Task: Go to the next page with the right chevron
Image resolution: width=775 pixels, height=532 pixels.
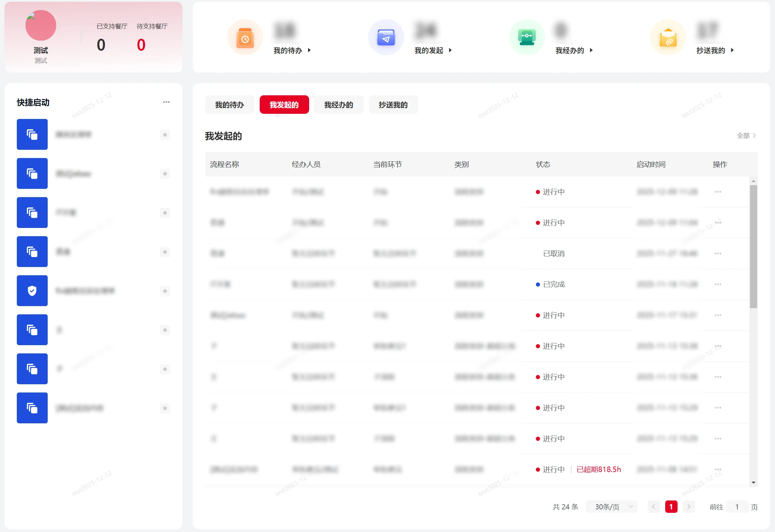Action: click(x=689, y=507)
